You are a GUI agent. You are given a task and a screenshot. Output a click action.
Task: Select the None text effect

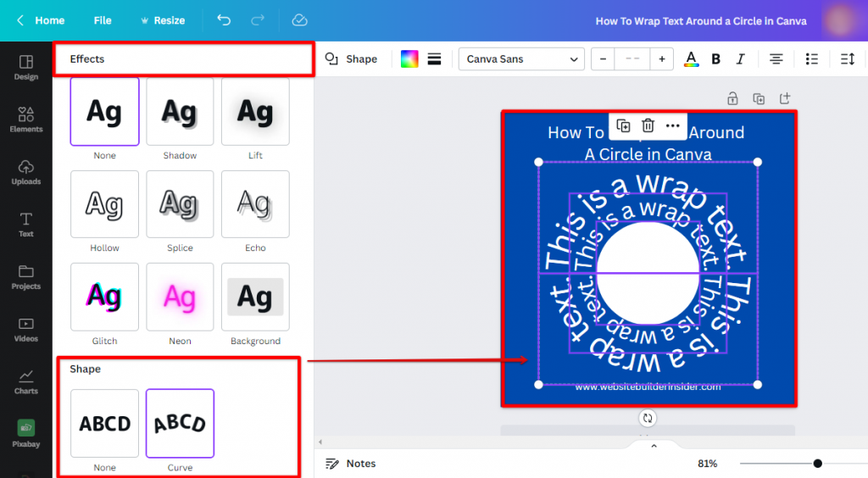[104, 112]
